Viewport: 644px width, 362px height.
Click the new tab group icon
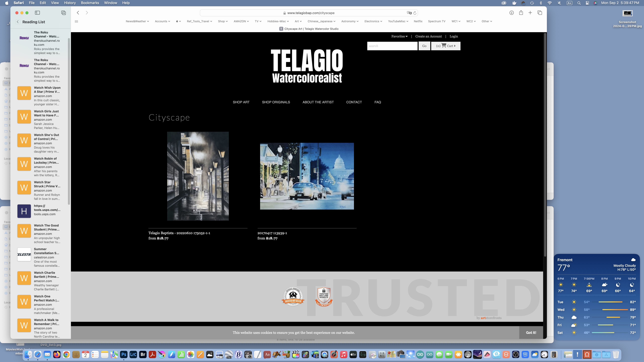click(64, 13)
